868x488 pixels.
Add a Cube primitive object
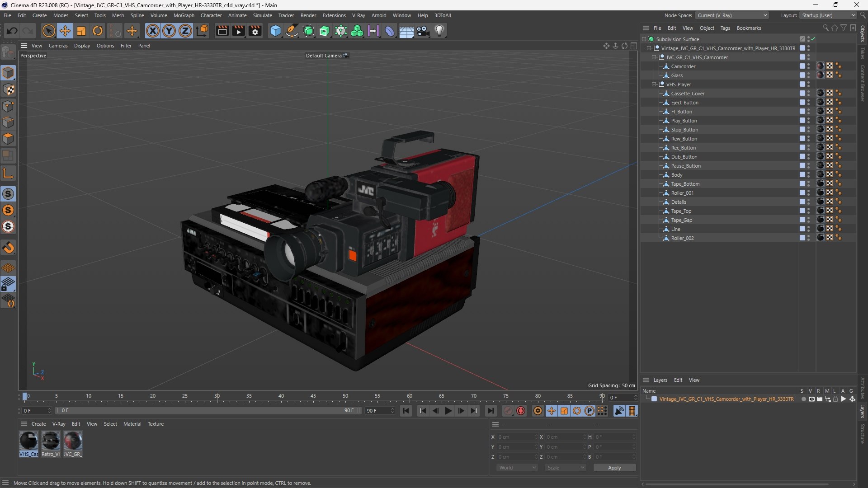pyautogui.click(x=275, y=31)
